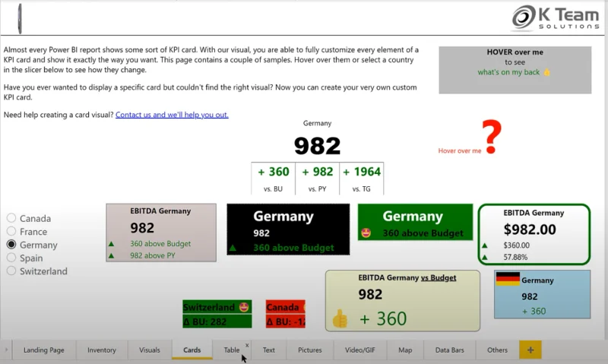Click the tab strip left scroll arrow

[6, 350]
